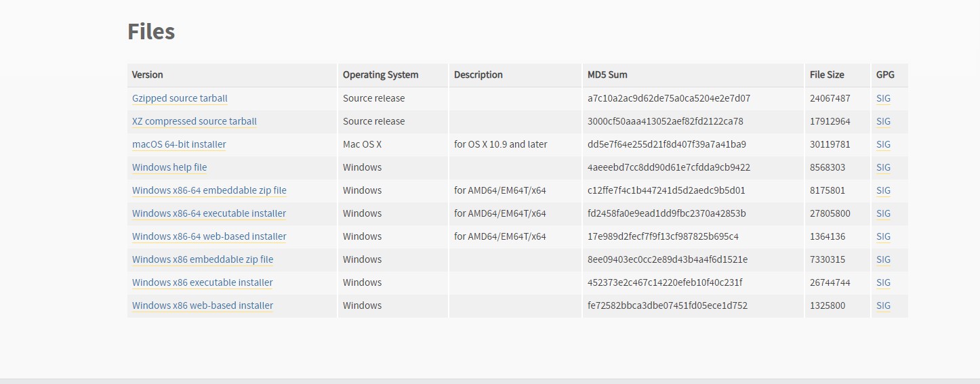Screen dimensions: 980x384
Task: Click file size 27805800
Action: coord(830,213)
